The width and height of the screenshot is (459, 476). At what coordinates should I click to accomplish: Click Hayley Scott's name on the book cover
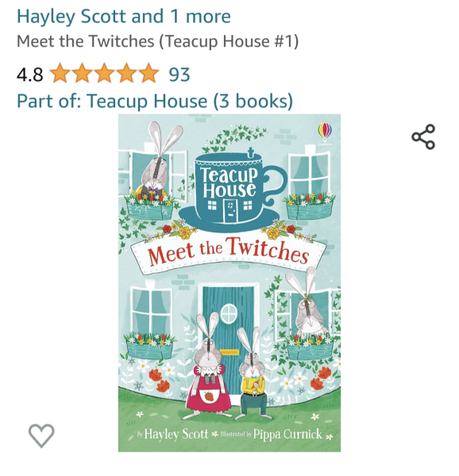click(x=175, y=434)
